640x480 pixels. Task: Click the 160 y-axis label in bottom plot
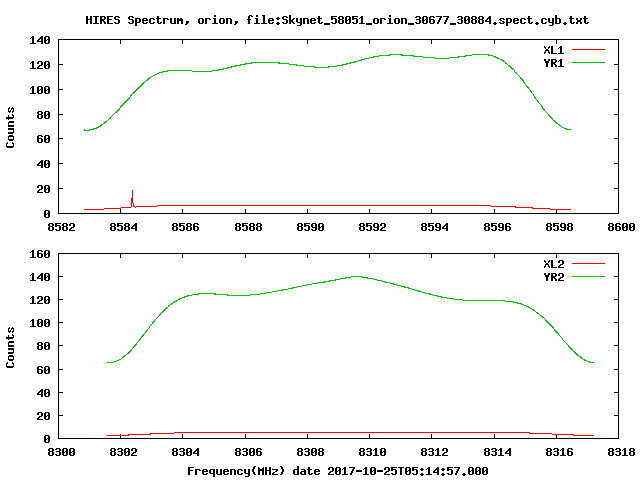tap(40, 255)
